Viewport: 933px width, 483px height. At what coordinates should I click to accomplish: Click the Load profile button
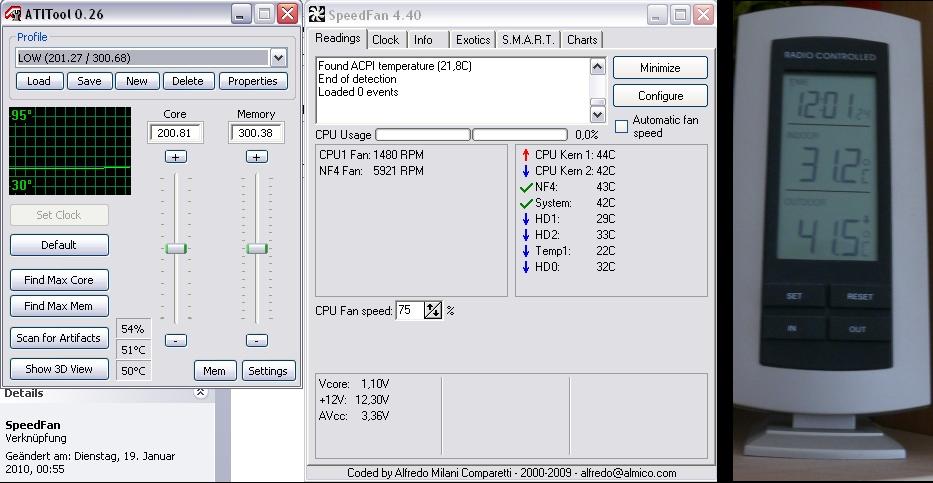(39, 81)
